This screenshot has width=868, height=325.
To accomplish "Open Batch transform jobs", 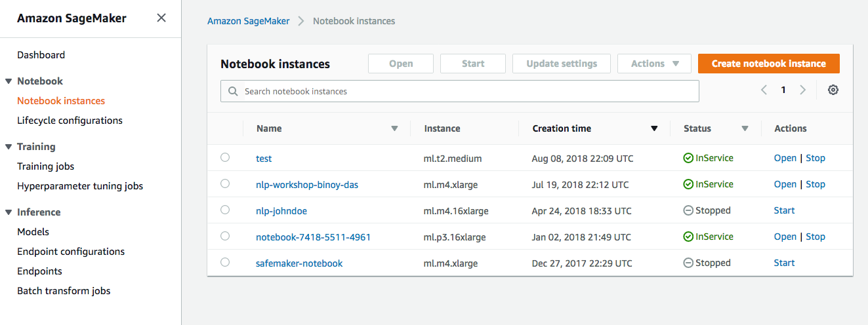I will tap(64, 291).
